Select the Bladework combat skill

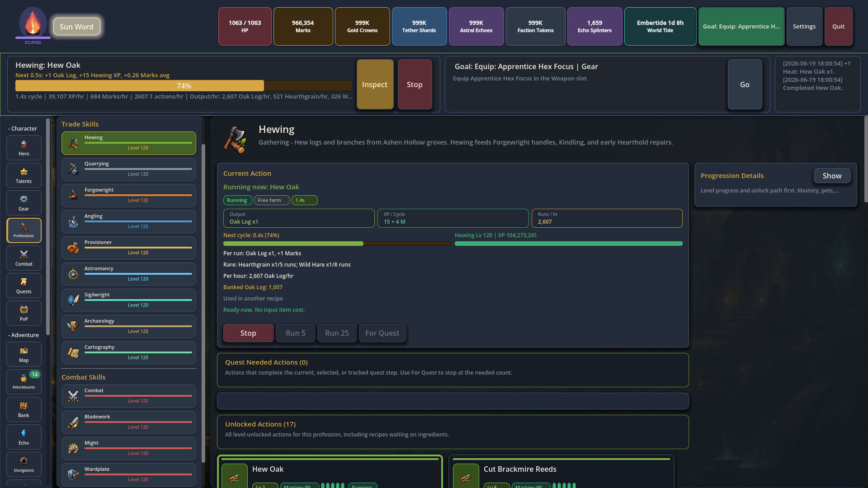[129, 422]
